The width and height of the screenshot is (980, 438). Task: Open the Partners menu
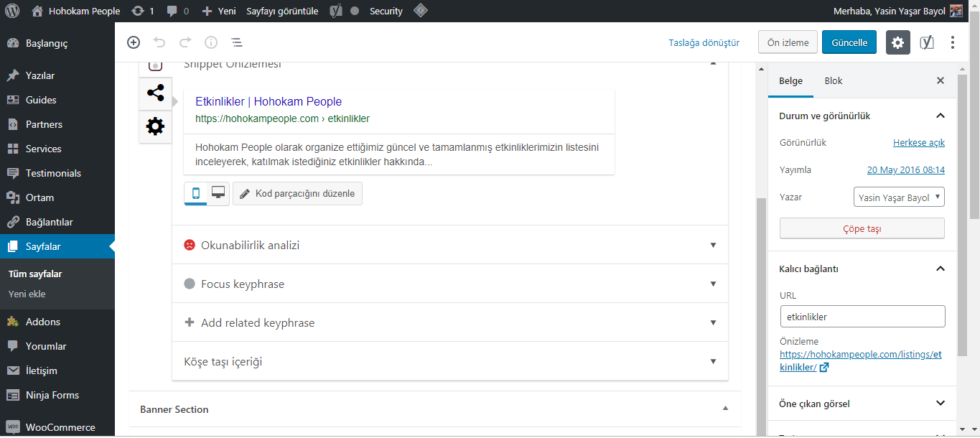pyautogui.click(x=57, y=124)
